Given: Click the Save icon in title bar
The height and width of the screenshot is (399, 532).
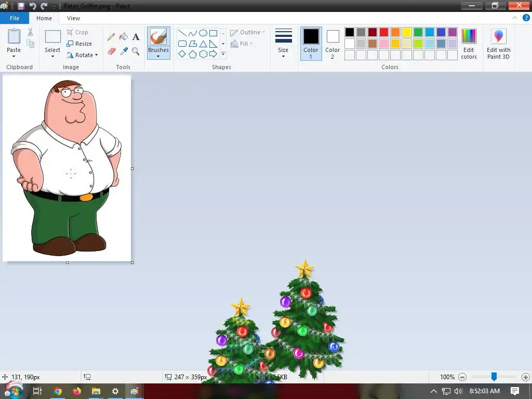Looking at the screenshot, I should [21, 6].
